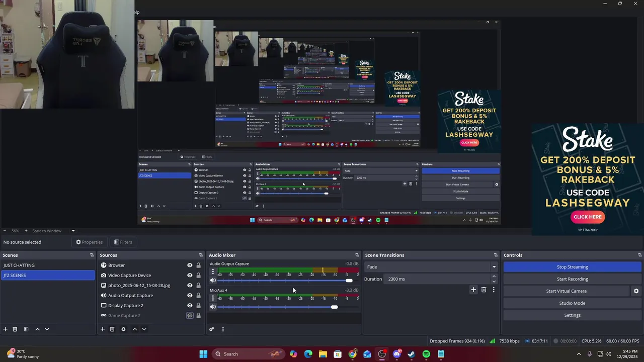Screen dimensions: 644x362
Task: Click the Duration 2300 ms field
Action: (x=438, y=279)
